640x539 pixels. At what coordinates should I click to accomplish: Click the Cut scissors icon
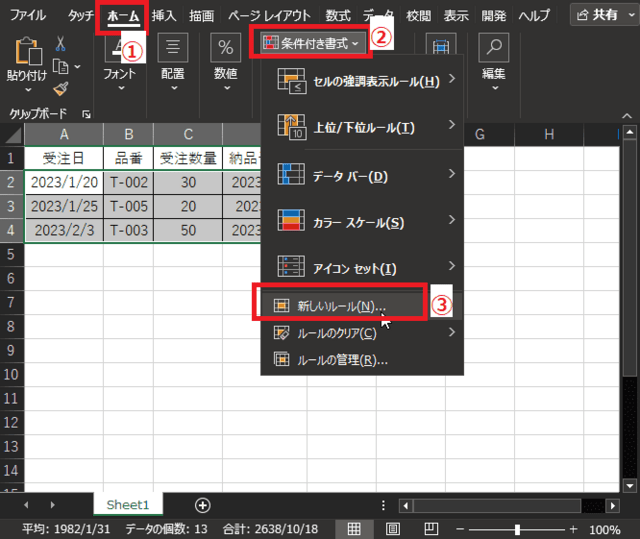(61, 44)
